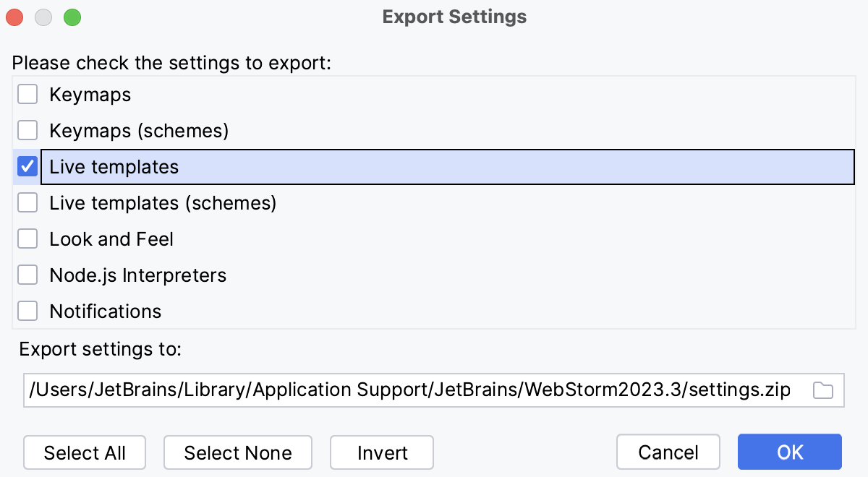Viewport: 868px width, 477px height.
Task: Uncheck the Live templates option
Action: [x=27, y=166]
